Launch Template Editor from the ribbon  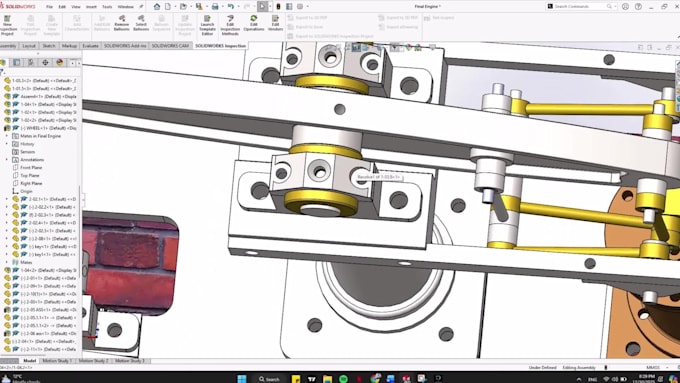[207, 26]
